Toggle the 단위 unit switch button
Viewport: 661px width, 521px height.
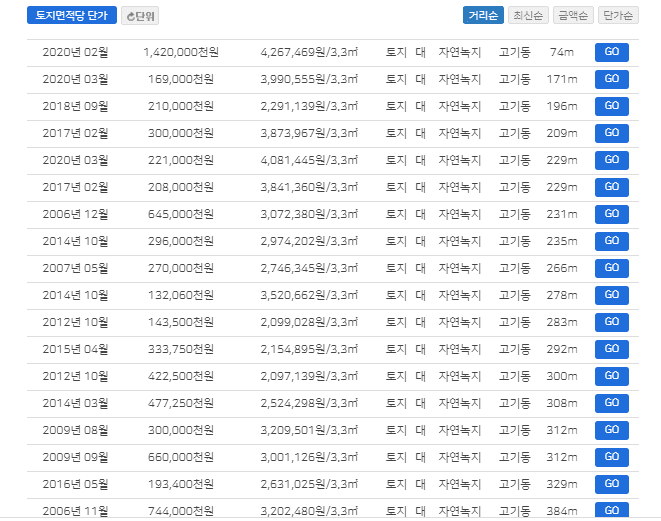140,16
